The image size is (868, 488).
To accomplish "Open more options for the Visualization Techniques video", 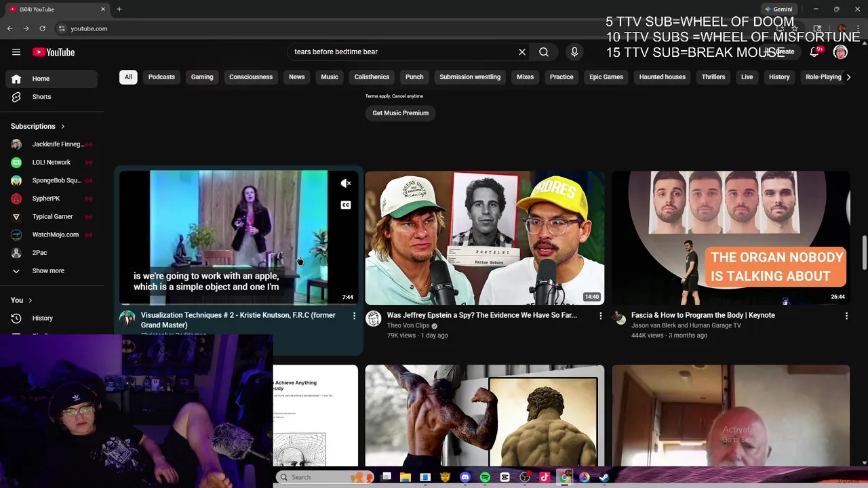I will [354, 316].
